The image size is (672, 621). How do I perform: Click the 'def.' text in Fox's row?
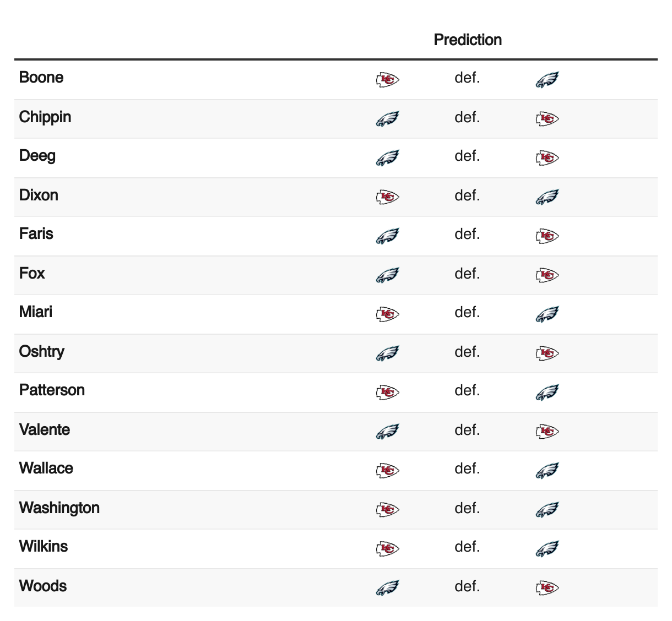[467, 274]
